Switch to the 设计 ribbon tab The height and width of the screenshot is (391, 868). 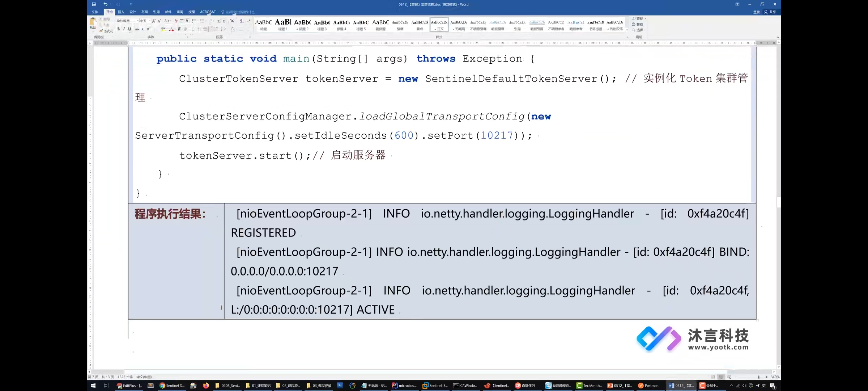(x=133, y=12)
